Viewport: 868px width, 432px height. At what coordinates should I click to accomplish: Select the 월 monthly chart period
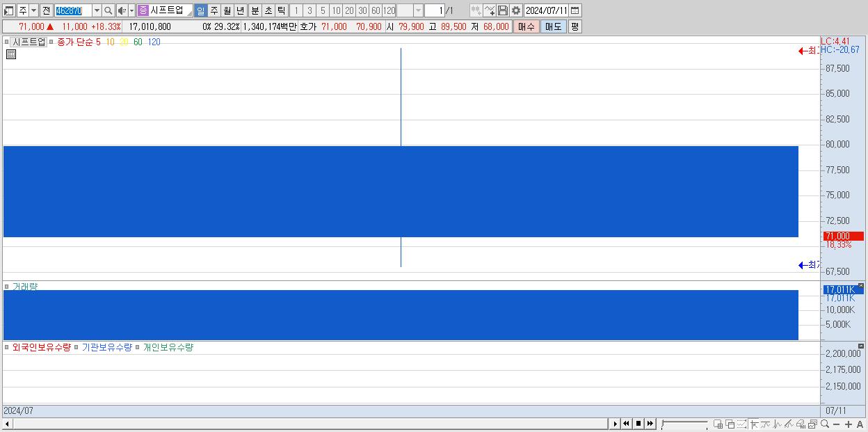pos(227,10)
